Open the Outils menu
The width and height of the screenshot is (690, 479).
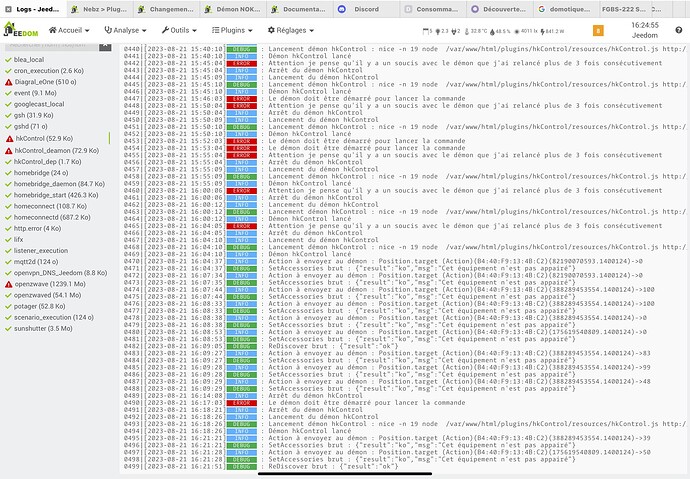(x=179, y=30)
